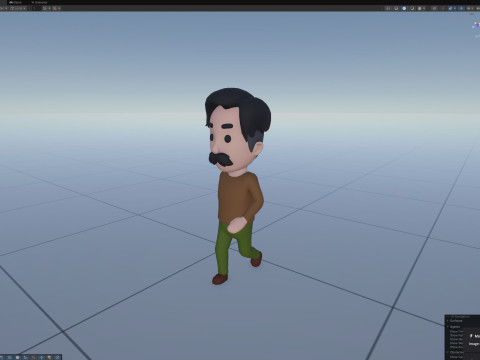Click the scene orientation gizmo
480x360 pixels.
(x=476, y=25)
